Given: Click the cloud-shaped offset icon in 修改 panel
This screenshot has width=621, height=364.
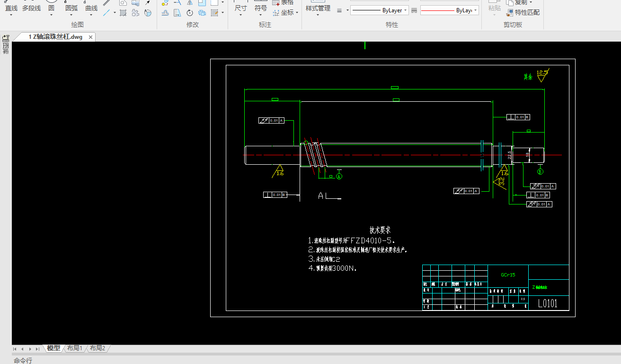Looking at the screenshot, I should click(165, 13).
